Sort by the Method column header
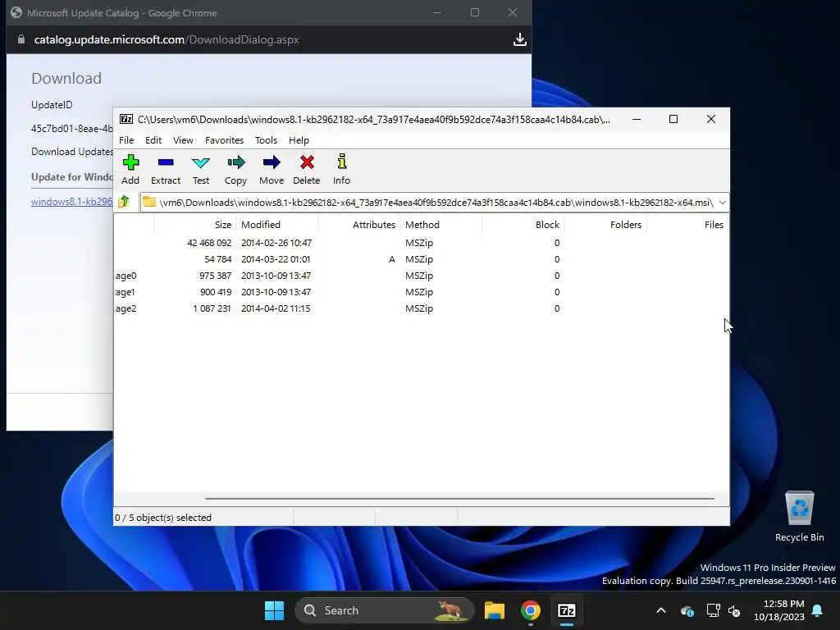 [441, 225]
